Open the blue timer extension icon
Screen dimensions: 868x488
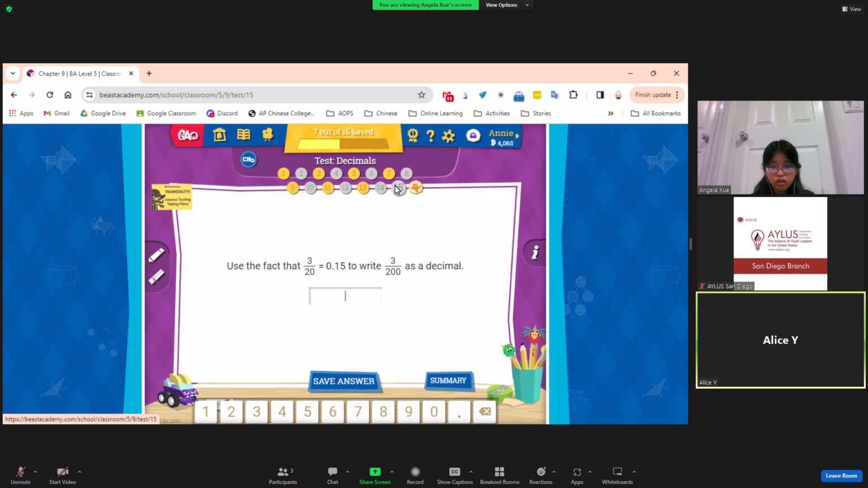point(519,96)
